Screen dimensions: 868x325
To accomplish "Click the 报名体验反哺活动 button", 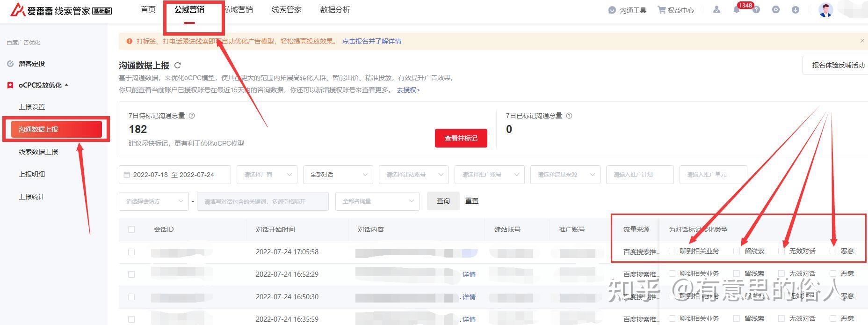I will tap(836, 65).
